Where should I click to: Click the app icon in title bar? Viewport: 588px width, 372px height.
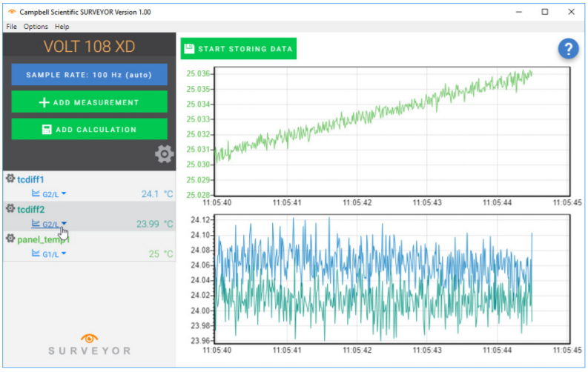[x=12, y=12]
